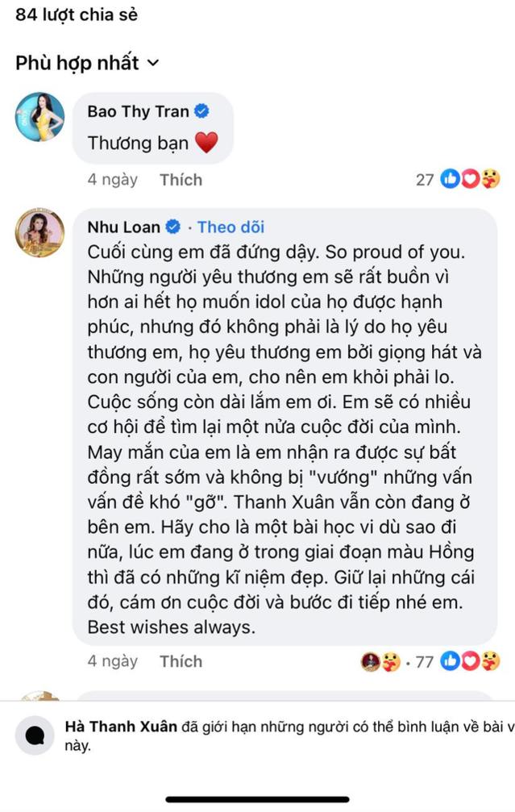Click care emoji reaction on Bao Thy comment
Screen dimensions: 515x812
(490, 179)
